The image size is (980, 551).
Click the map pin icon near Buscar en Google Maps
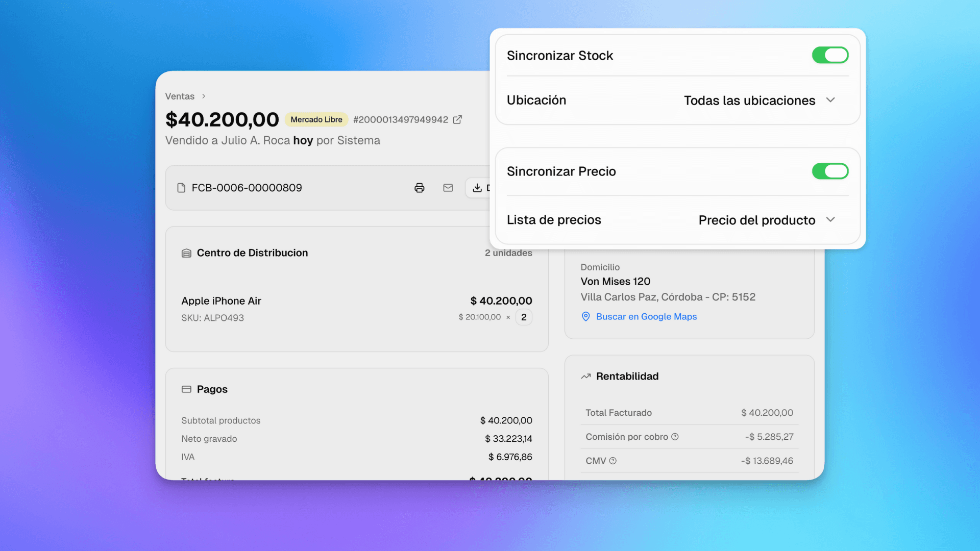coord(585,316)
